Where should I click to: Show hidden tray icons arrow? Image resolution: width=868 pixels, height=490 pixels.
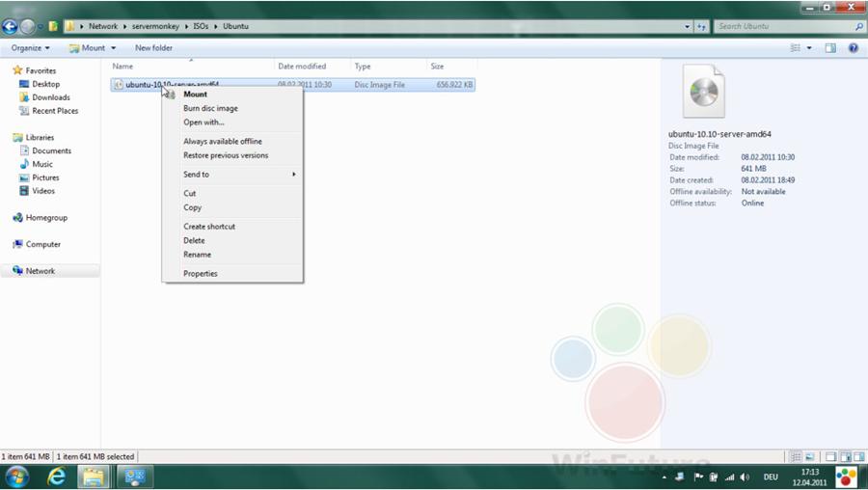[664, 476]
